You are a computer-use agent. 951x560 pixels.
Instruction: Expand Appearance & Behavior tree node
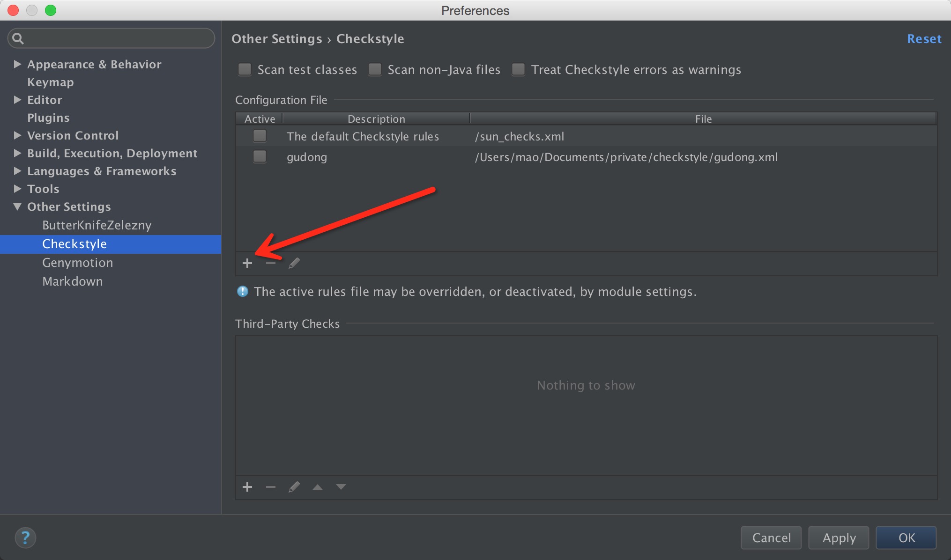[x=18, y=64]
